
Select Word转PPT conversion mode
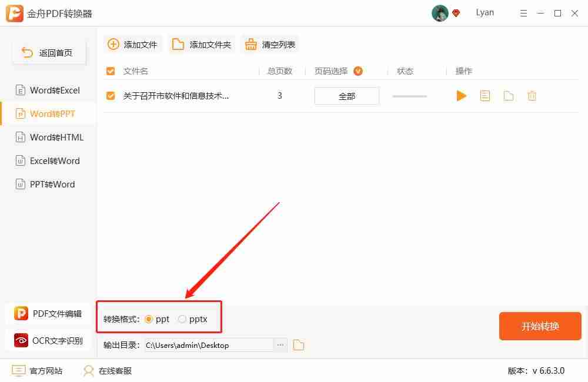tap(48, 113)
